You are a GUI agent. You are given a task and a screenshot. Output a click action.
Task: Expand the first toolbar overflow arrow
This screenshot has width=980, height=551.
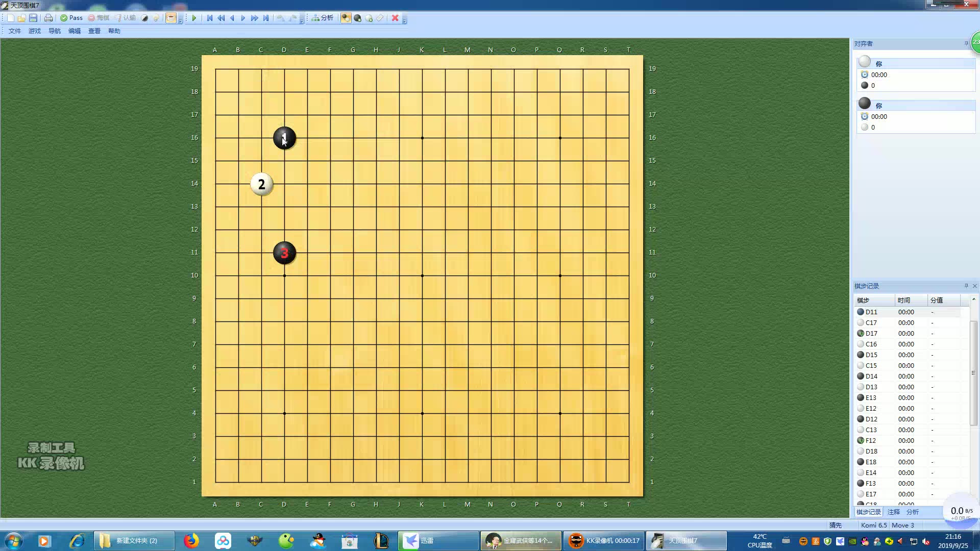[x=181, y=20]
